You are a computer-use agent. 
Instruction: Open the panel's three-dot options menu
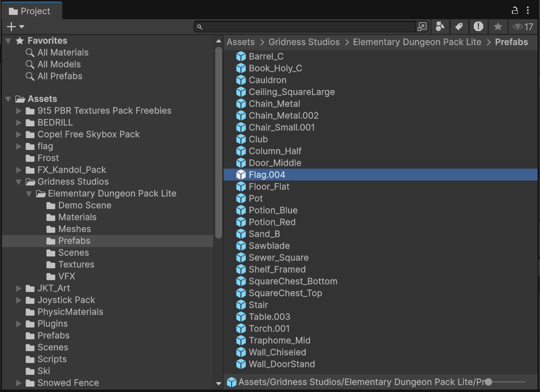[x=529, y=10]
